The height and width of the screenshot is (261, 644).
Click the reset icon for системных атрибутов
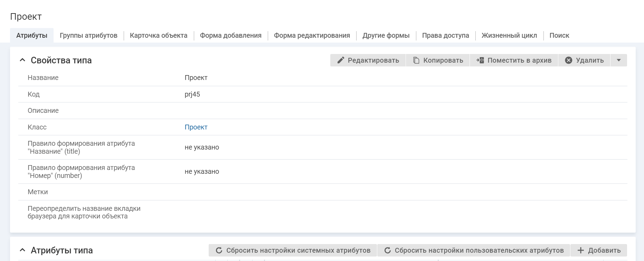pyautogui.click(x=219, y=250)
